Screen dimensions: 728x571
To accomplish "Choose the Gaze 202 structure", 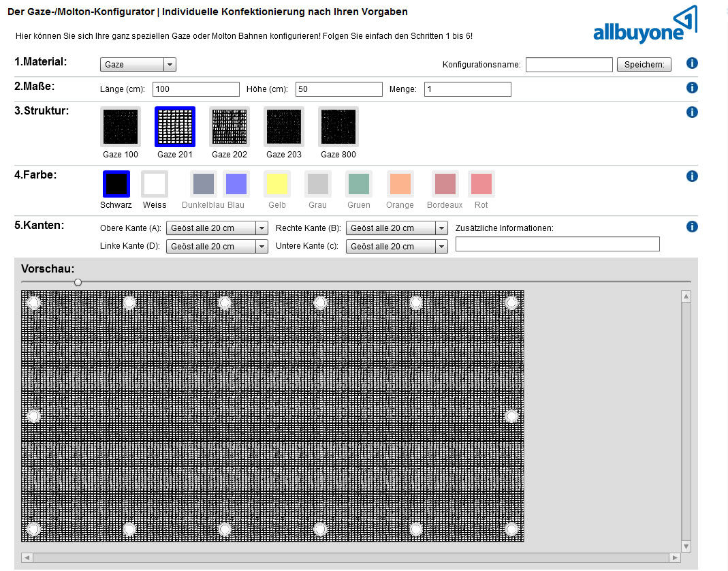I will 230,127.
